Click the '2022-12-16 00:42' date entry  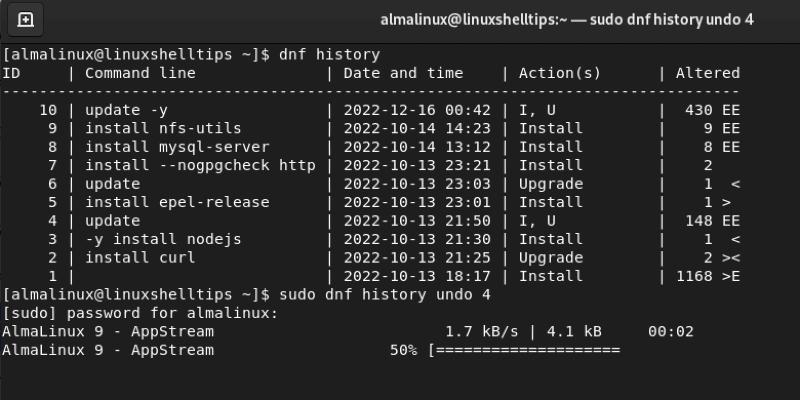pyautogui.click(x=417, y=110)
